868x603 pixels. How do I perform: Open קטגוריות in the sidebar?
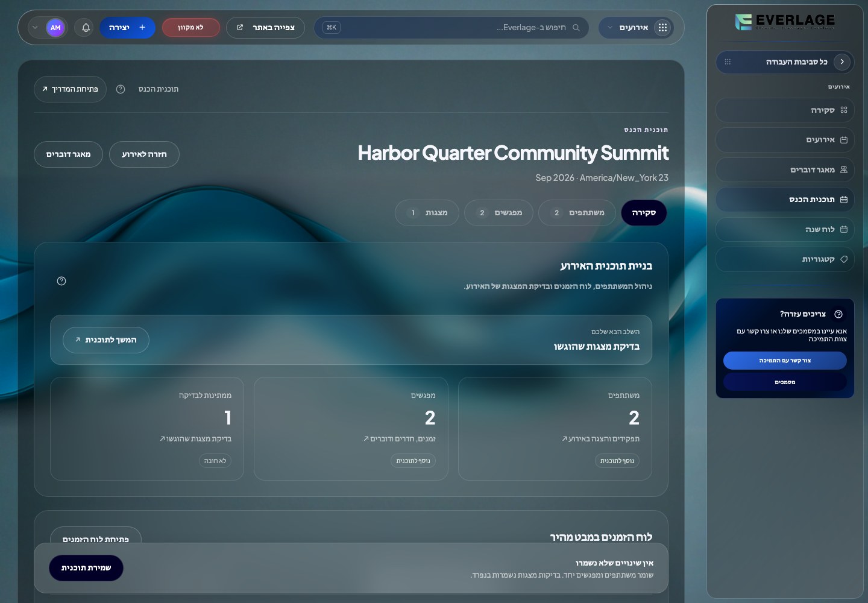pos(785,259)
